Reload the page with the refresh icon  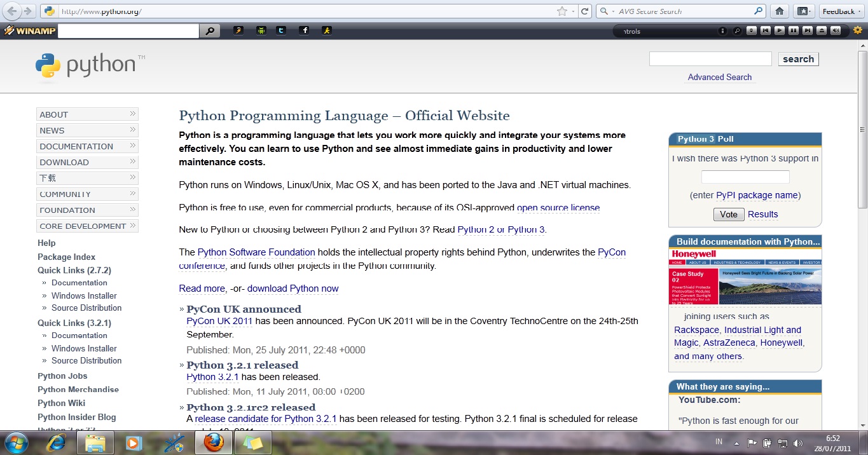[x=584, y=11]
